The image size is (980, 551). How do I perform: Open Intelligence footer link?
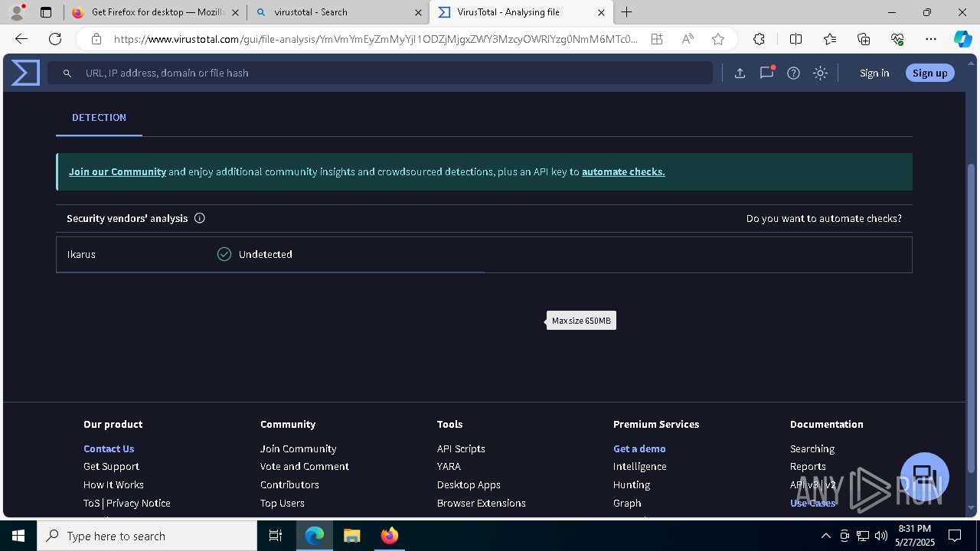click(640, 466)
